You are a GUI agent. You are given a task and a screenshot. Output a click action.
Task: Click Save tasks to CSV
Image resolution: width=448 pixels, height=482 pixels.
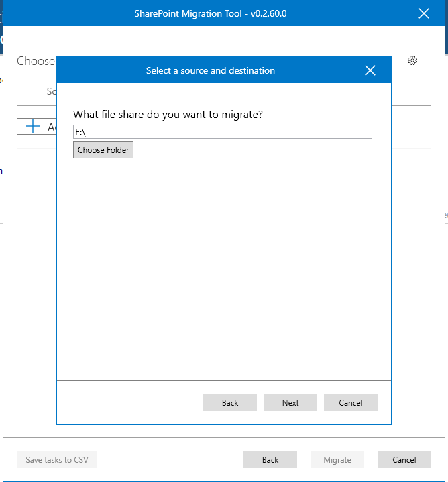coord(57,460)
